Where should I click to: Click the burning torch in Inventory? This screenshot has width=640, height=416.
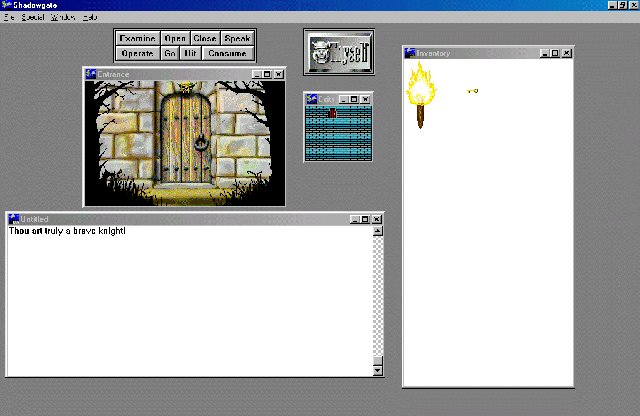pyautogui.click(x=419, y=93)
